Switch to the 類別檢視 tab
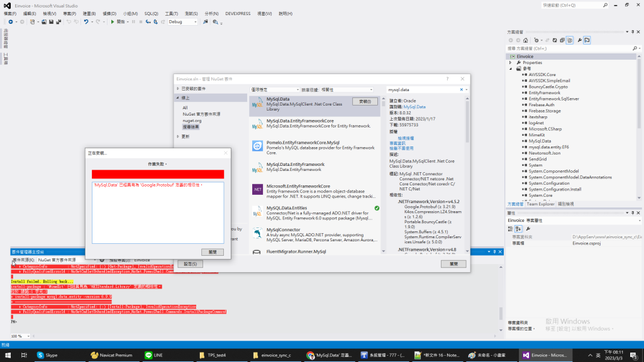This screenshot has height=362, width=644. (565, 204)
